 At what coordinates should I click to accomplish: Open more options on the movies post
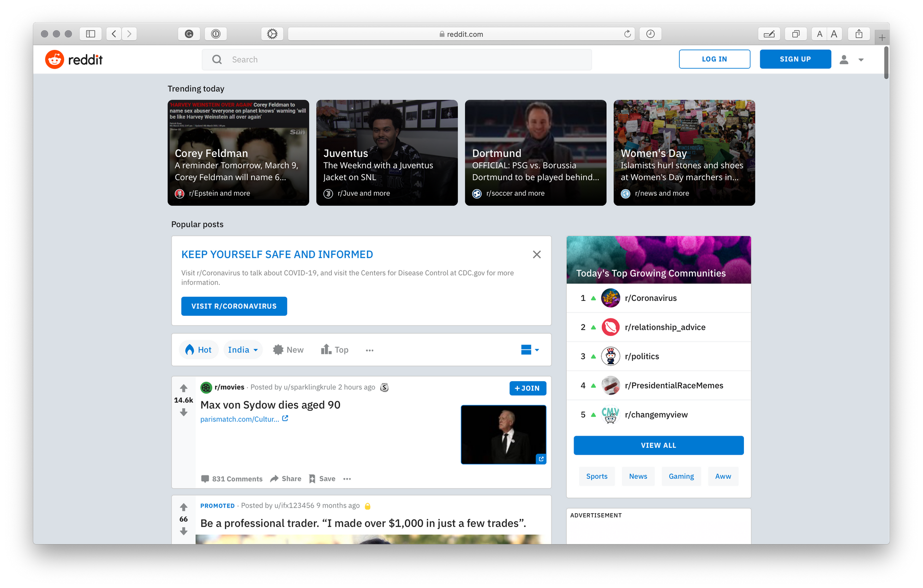click(347, 479)
